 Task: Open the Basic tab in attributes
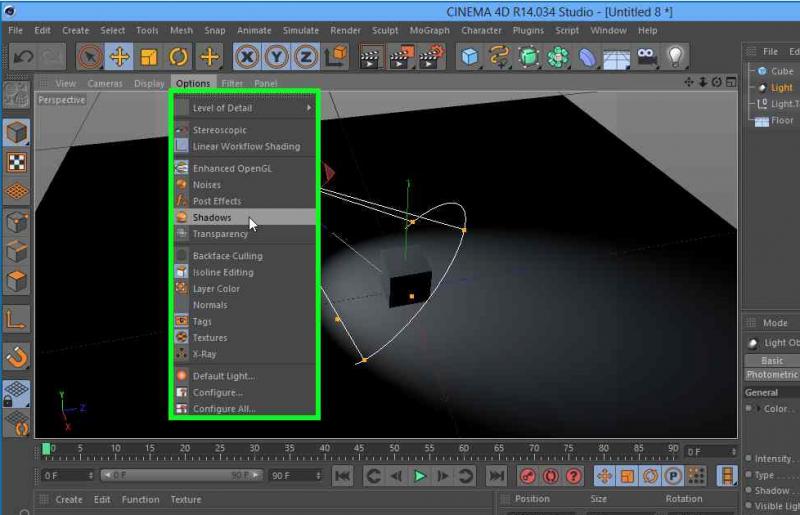click(x=772, y=360)
